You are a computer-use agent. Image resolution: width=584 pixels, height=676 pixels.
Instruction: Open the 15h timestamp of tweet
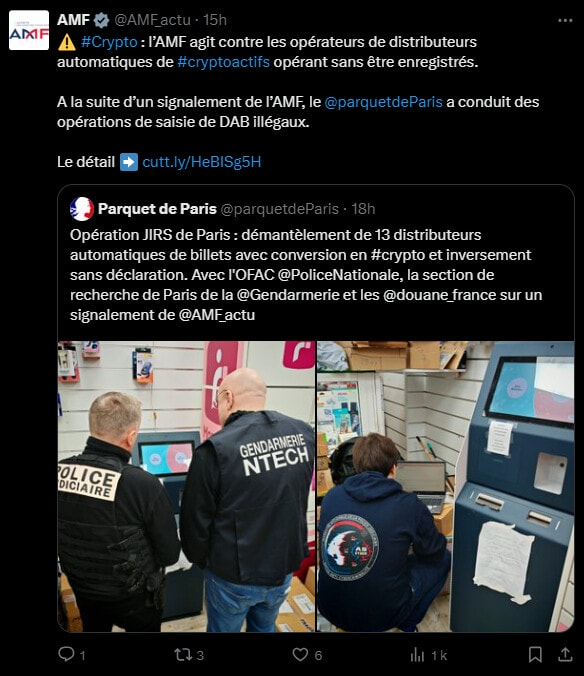pyautogui.click(x=215, y=20)
